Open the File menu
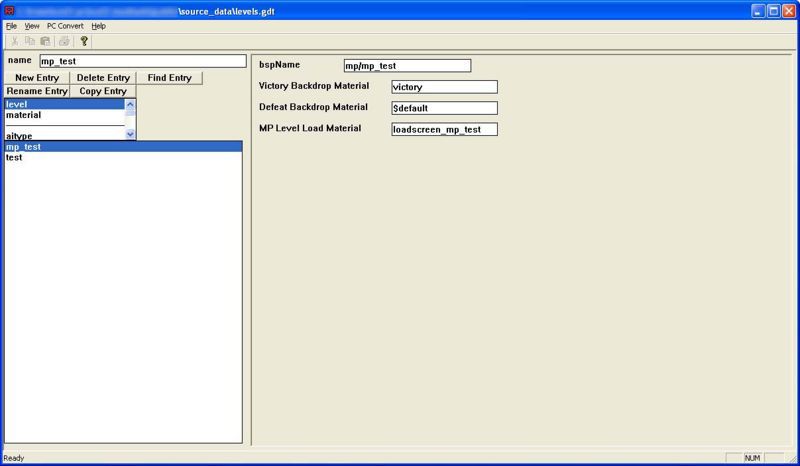 point(11,25)
